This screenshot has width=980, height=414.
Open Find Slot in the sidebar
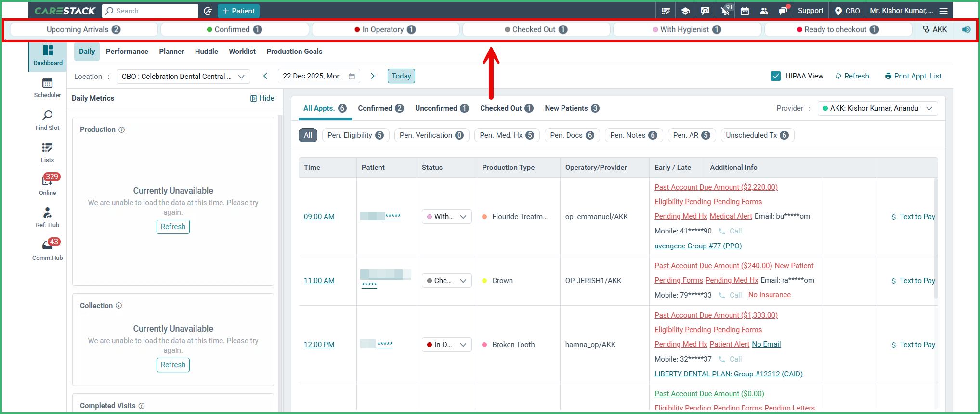click(x=47, y=120)
